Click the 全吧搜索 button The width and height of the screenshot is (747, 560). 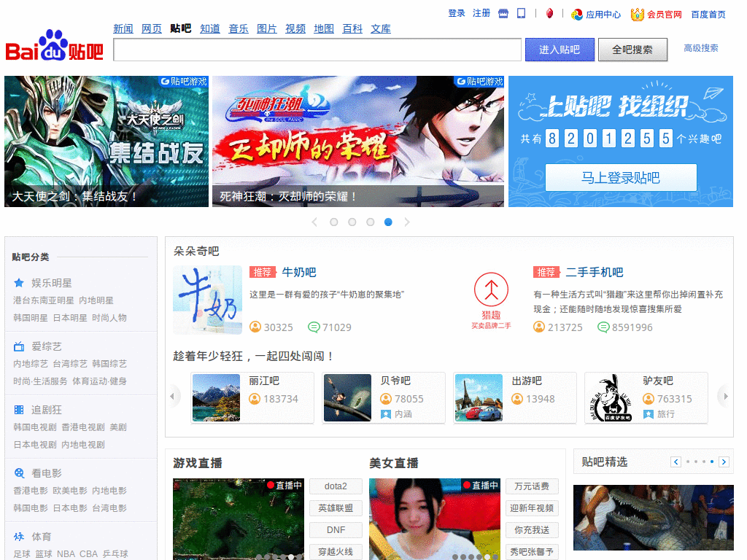tap(632, 50)
